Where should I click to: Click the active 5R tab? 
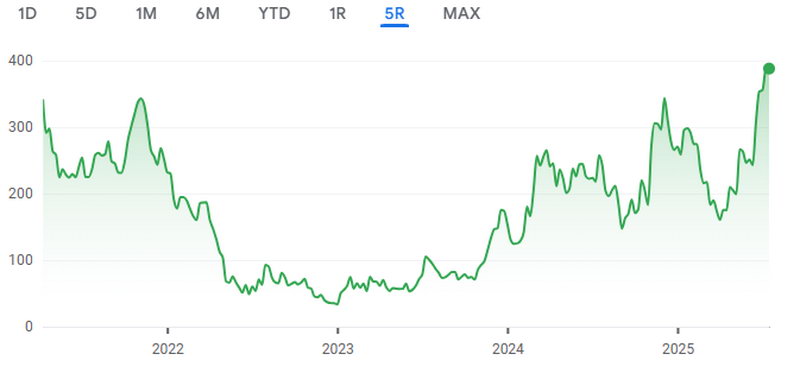[394, 14]
